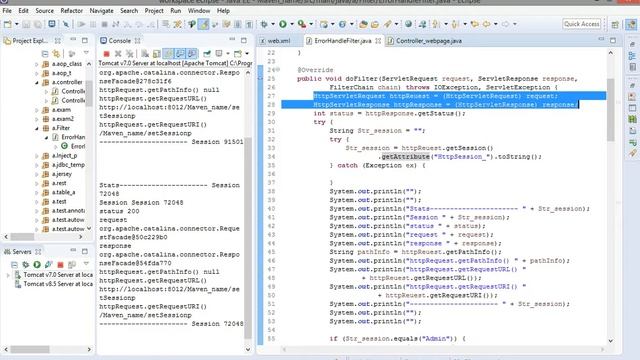
Task: Open the Display Selected Console dropdown
Action: pos(228,54)
